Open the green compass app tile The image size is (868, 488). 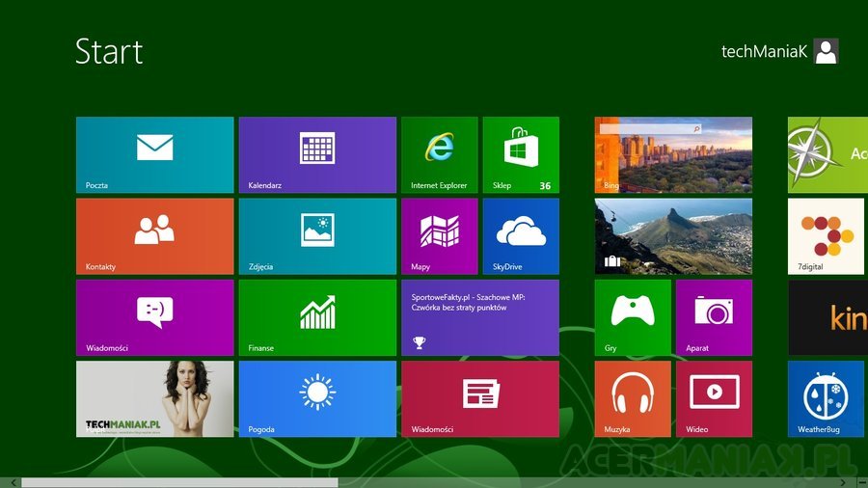pos(828,155)
